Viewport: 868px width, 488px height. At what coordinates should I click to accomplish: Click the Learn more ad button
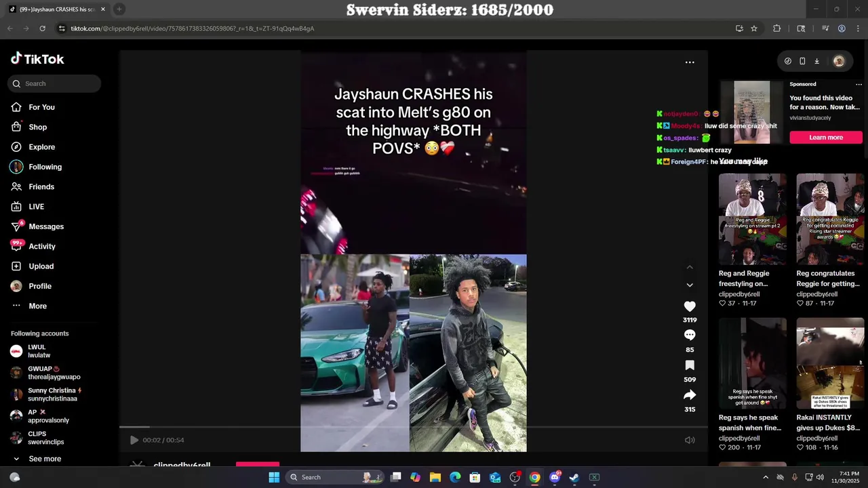pos(826,138)
